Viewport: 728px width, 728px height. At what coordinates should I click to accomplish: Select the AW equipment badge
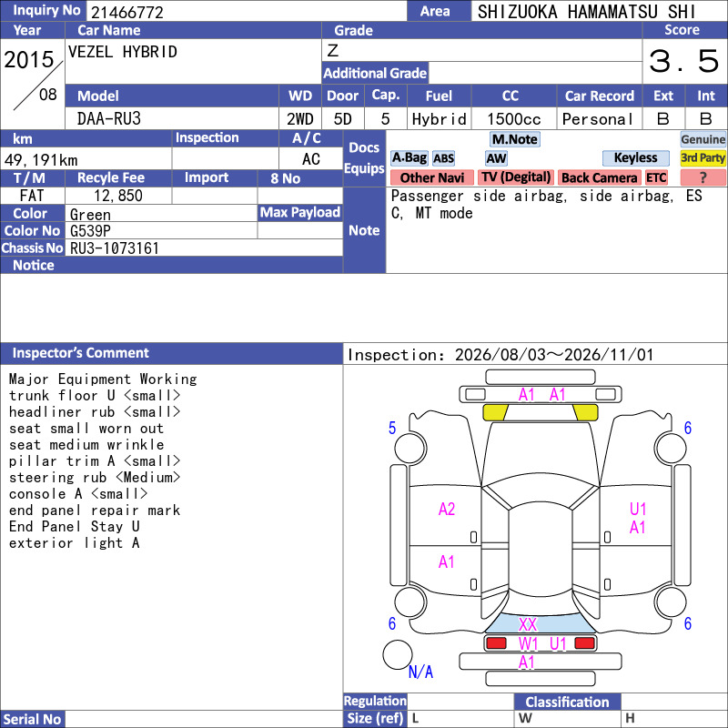point(496,158)
